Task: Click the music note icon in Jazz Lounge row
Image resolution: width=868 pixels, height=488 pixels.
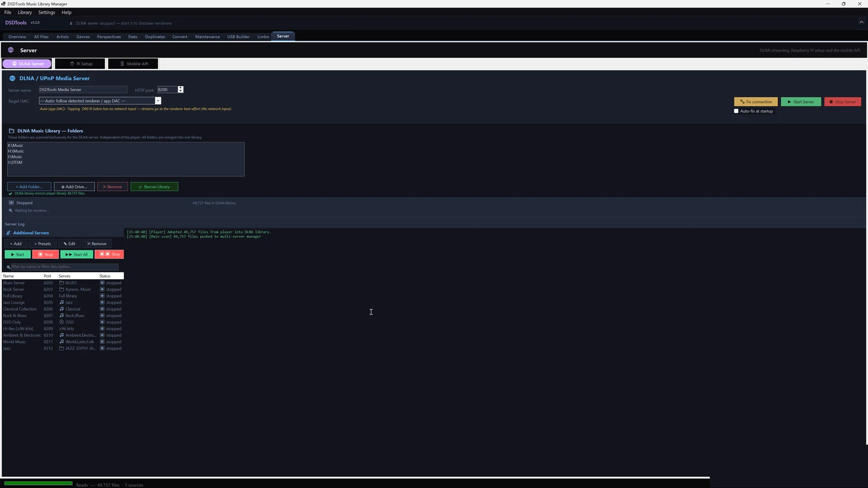Action: pos(61,303)
